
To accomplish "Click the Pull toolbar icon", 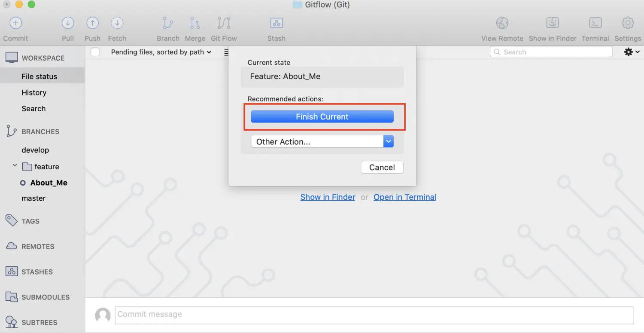I will click(68, 23).
